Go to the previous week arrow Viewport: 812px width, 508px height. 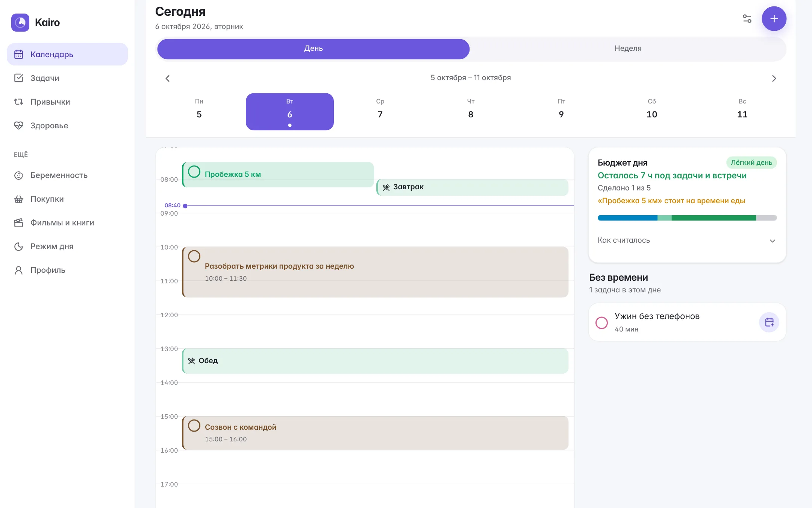[x=168, y=78]
